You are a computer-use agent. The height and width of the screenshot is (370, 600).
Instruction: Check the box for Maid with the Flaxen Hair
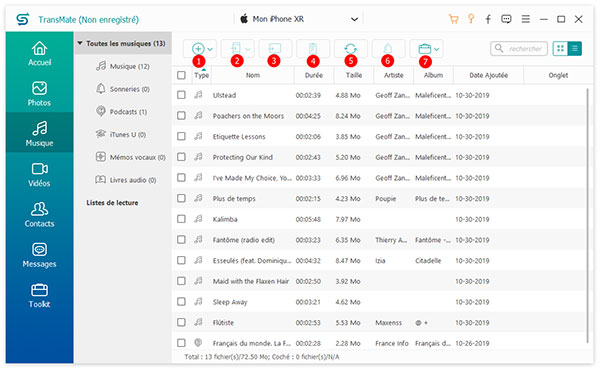[181, 281]
